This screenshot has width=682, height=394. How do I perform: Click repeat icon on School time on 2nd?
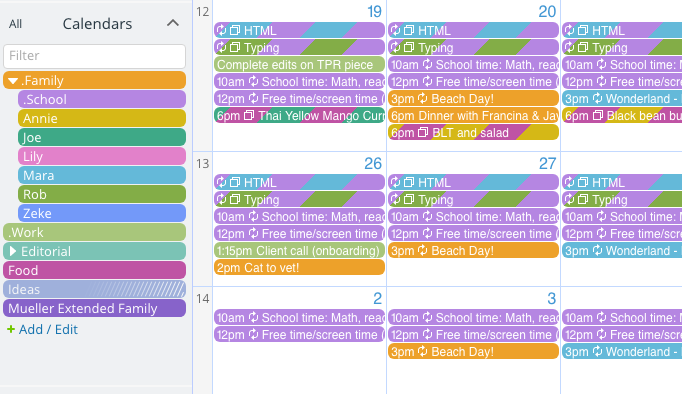[253, 317]
